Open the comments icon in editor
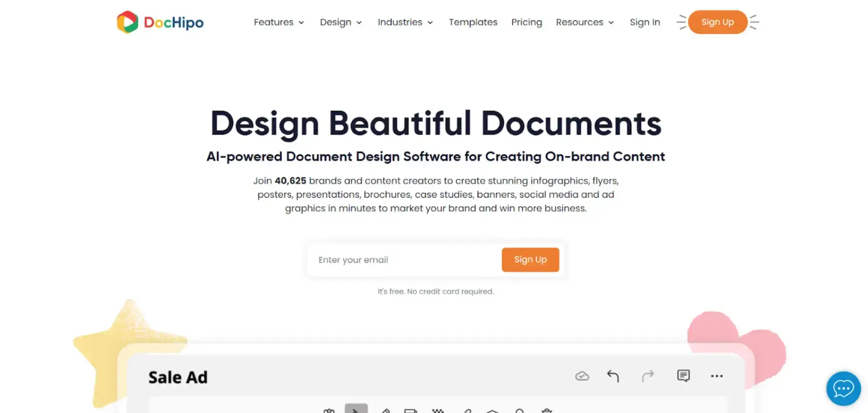The image size is (868, 413). (683, 376)
